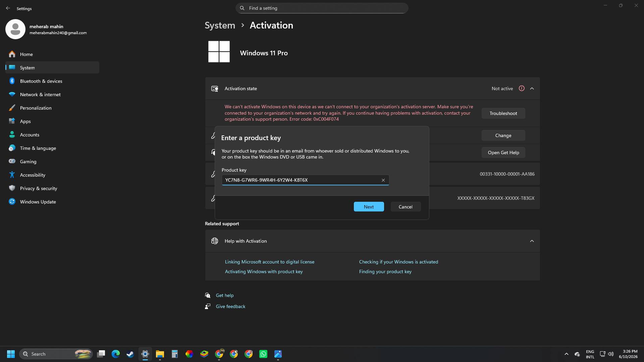Open Task View on the taskbar

pyautogui.click(x=101, y=354)
